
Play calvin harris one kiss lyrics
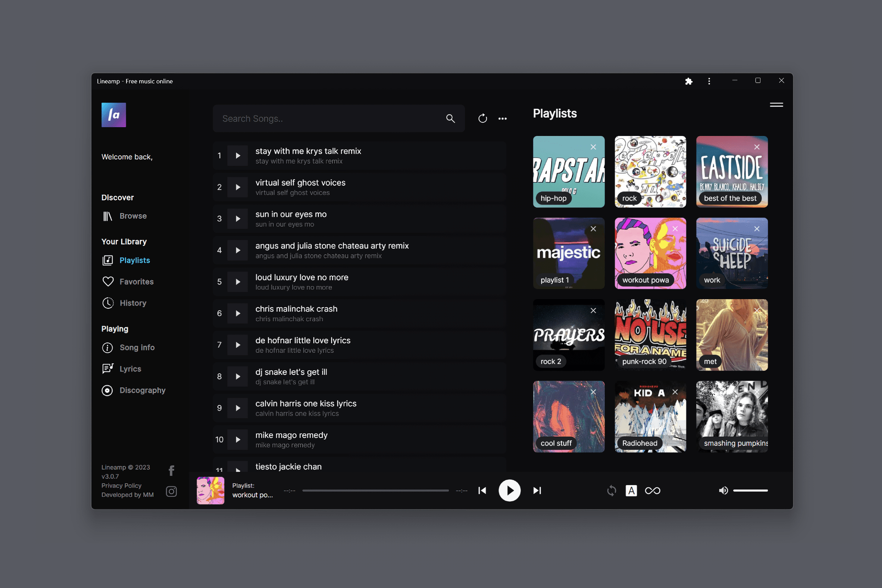click(x=237, y=408)
